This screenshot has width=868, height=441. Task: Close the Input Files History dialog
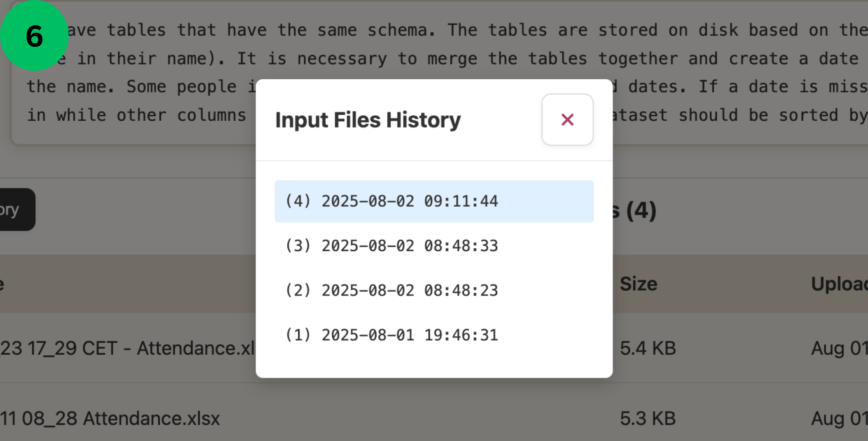coord(567,119)
